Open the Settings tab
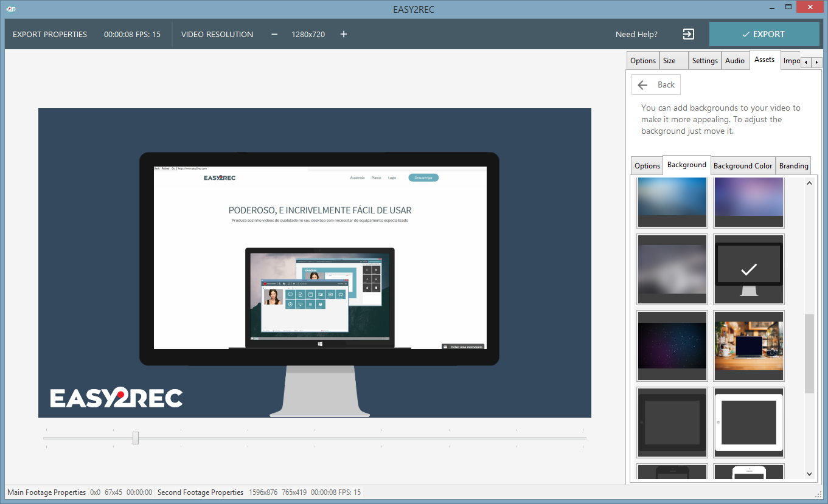The height and width of the screenshot is (504, 828). pyautogui.click(x=705, y=61)
